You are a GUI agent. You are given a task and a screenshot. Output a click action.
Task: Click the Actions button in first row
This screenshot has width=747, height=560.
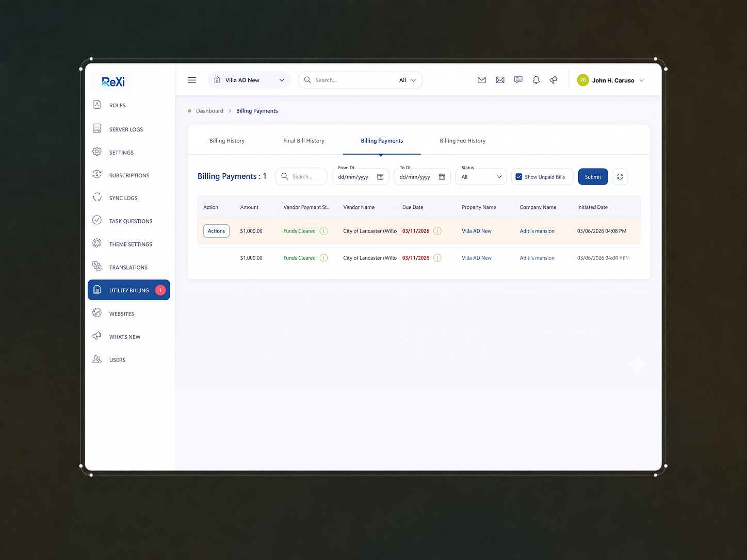tap(216, 231)
